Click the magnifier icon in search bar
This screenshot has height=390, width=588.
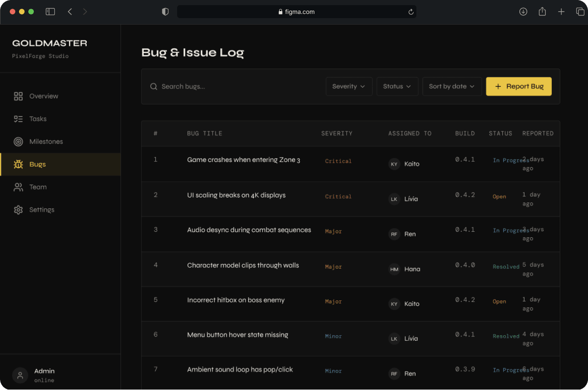(153, 86)
